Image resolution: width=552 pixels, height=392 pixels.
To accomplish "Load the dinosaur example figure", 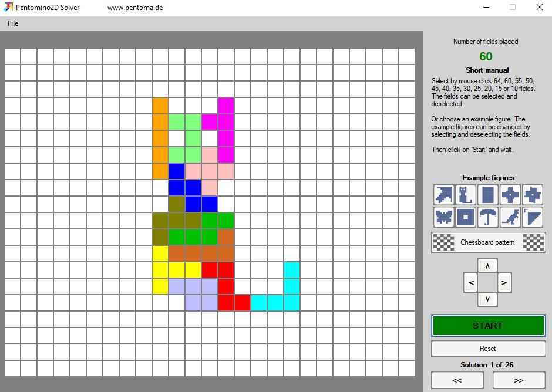I will click(510, 217).
